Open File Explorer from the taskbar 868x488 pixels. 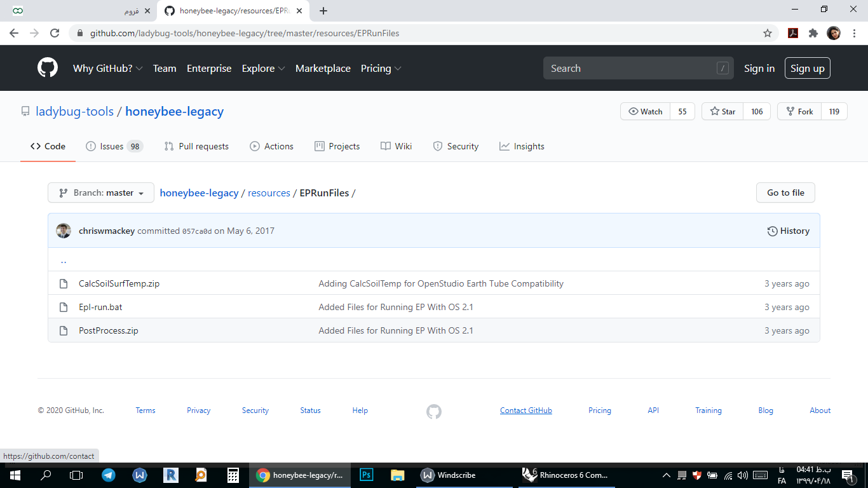[x=397, y=475]
